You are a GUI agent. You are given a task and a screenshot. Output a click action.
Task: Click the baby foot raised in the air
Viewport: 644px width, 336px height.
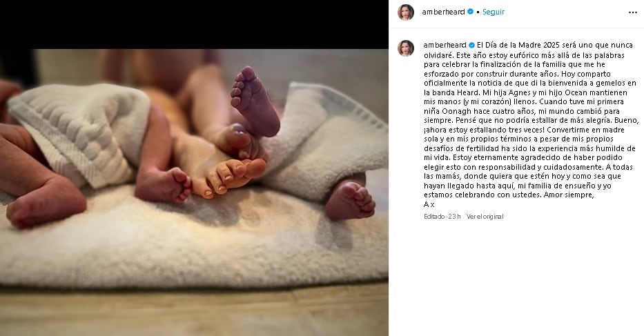coord(254,101)
